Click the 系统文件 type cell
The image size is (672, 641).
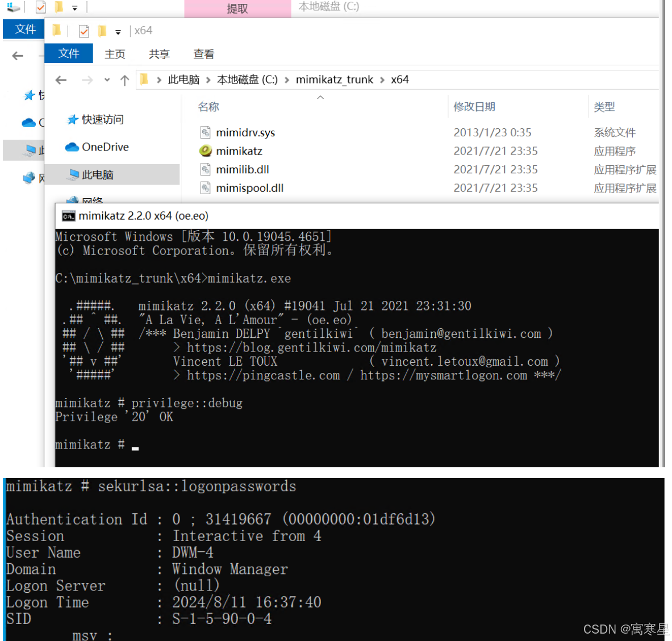(x=615, y=132)
